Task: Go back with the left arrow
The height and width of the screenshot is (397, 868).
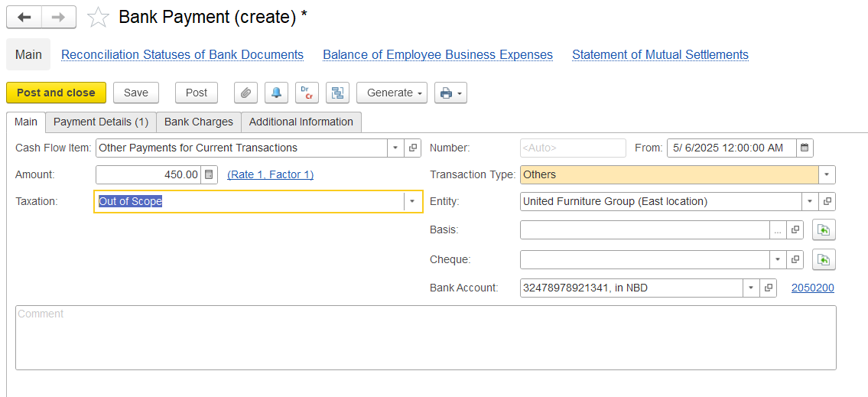Action: (x=24, y=17)
